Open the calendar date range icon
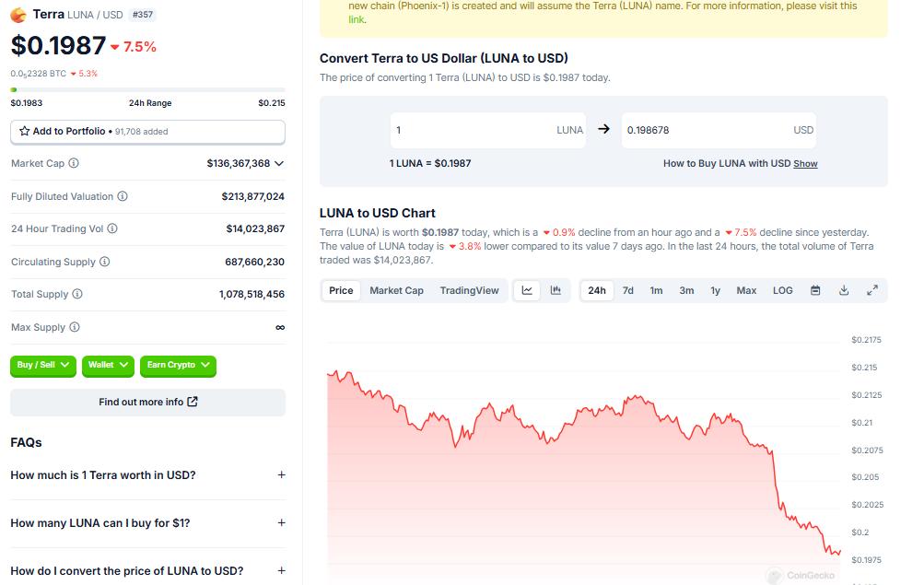This screenshot has width=924, height=585. [815, 290]
